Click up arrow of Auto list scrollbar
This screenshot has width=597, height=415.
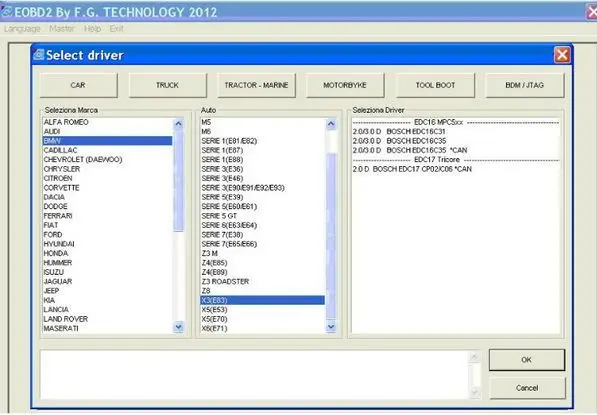(x=331, y=124)
